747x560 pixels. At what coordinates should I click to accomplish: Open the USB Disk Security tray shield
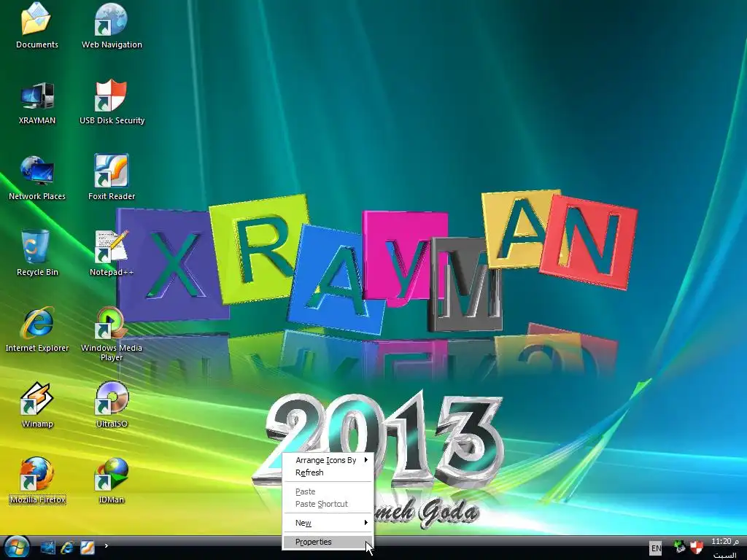pyautogui.click(x=697, y=547)
